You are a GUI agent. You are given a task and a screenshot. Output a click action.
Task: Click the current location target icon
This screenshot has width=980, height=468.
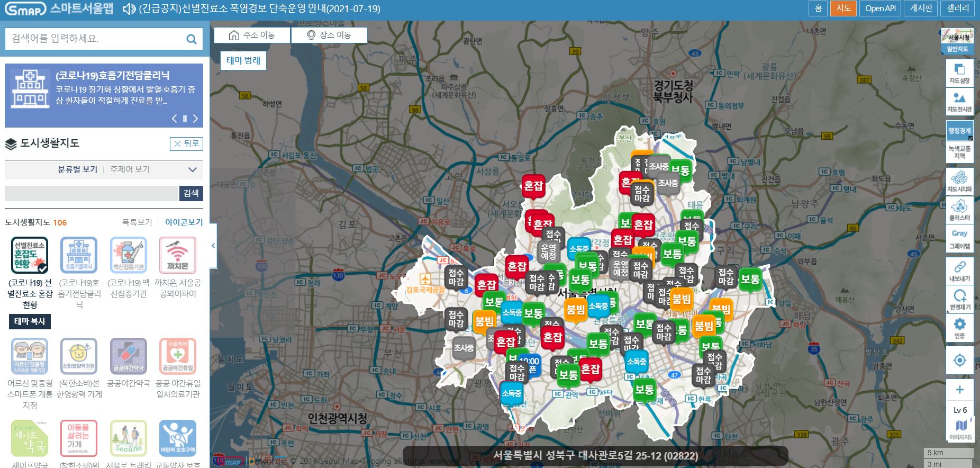959,361
